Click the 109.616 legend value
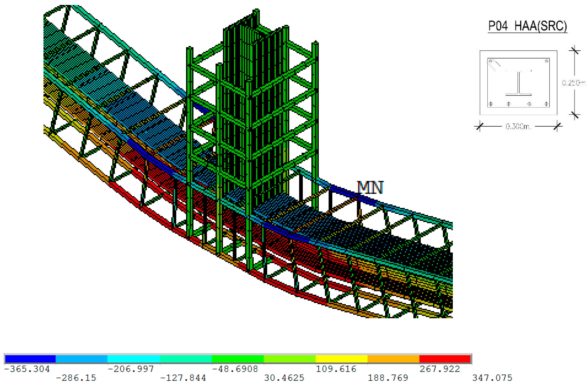The width and height of the screenshot is (588, 385). (336, 369)
